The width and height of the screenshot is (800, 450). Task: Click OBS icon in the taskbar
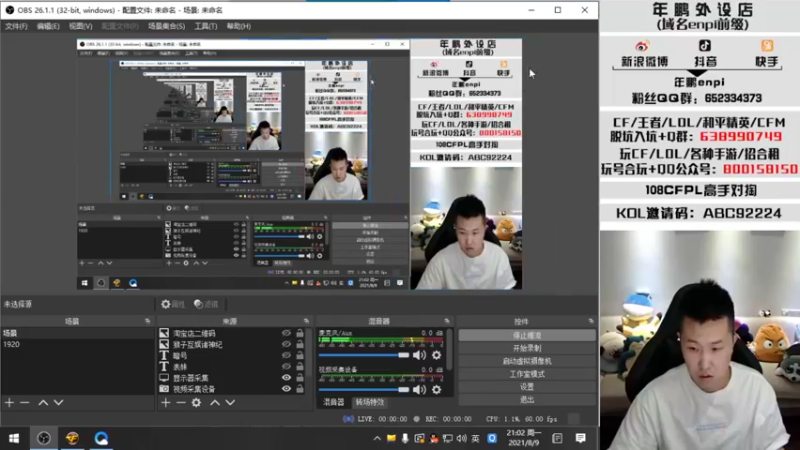tap(44, 438)
